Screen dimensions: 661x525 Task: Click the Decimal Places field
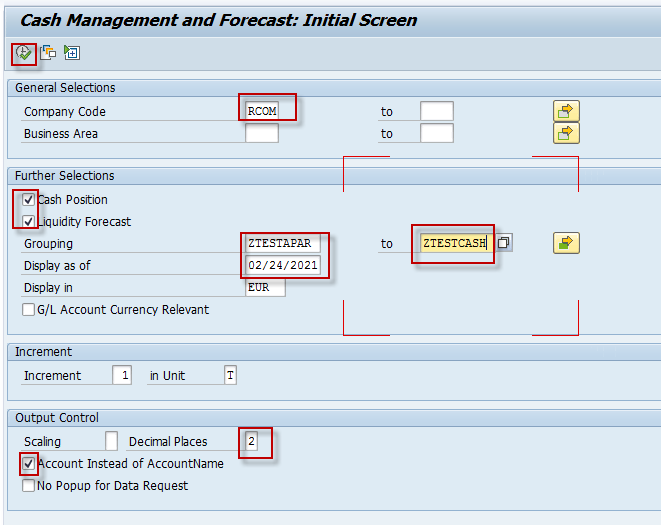coord(251,441)
